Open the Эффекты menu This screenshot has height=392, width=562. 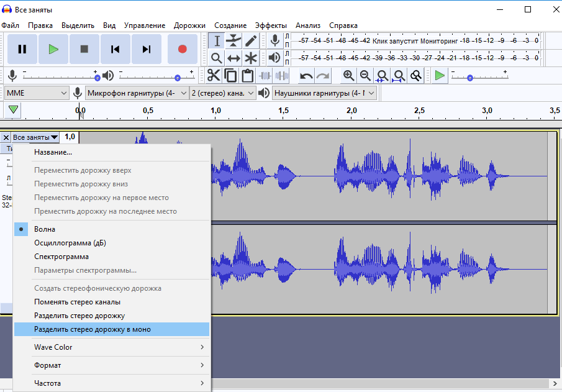click(x=271, y=25)
